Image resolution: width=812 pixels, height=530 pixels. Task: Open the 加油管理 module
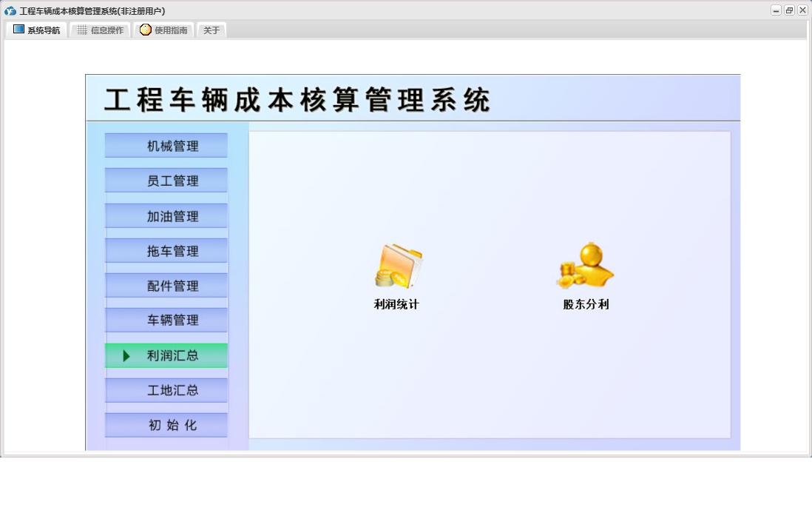coord(166,215)
